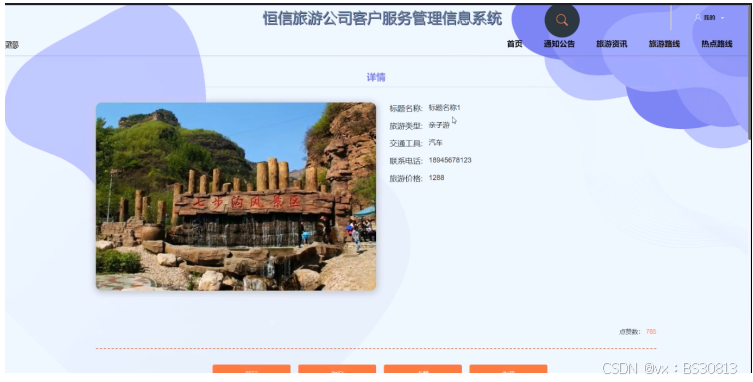Viewport: 753px width, 382px height.
Task: Click the scenic area photo
Action: (x=236, y=196)
